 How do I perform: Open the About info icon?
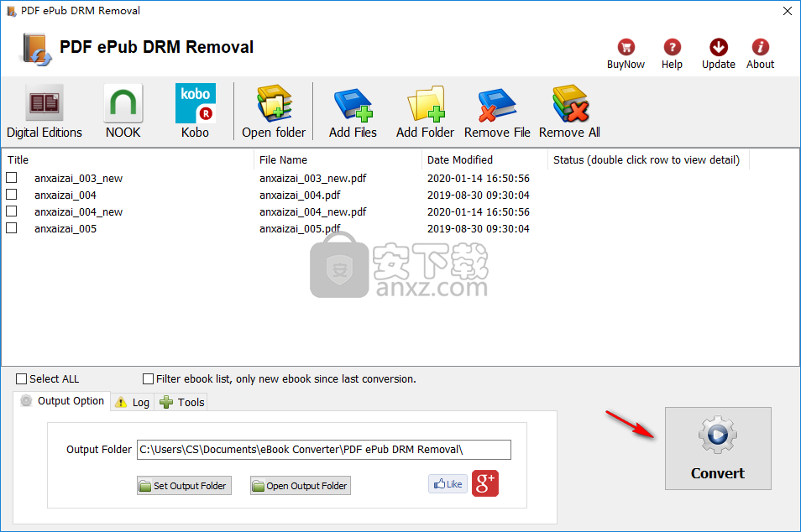tap(760, 54)
